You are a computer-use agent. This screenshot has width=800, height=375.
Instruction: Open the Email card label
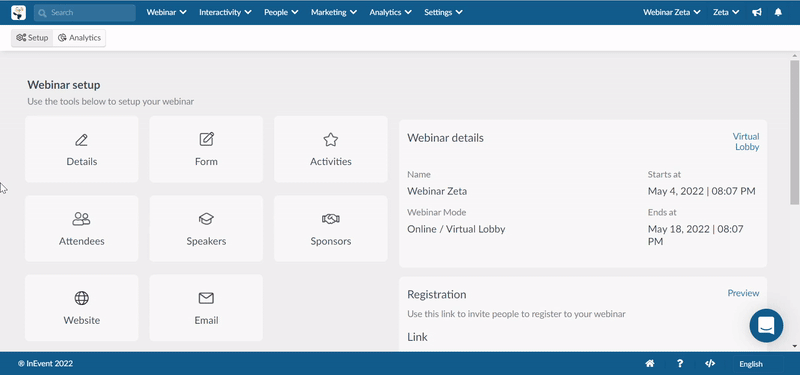tap(206, 320)
